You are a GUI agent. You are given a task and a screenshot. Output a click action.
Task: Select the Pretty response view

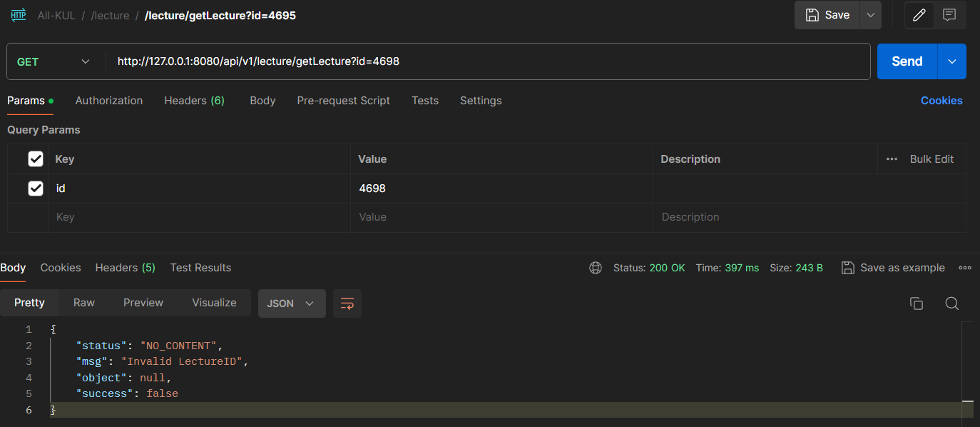29,303
